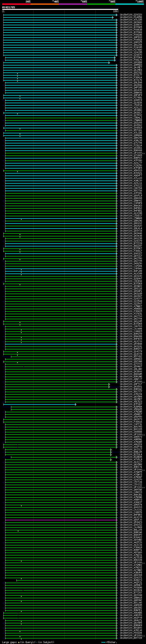The image size is (146, 644).
Task: Select the UniRef100_C9DHL2 label
Action: (131, 118)
